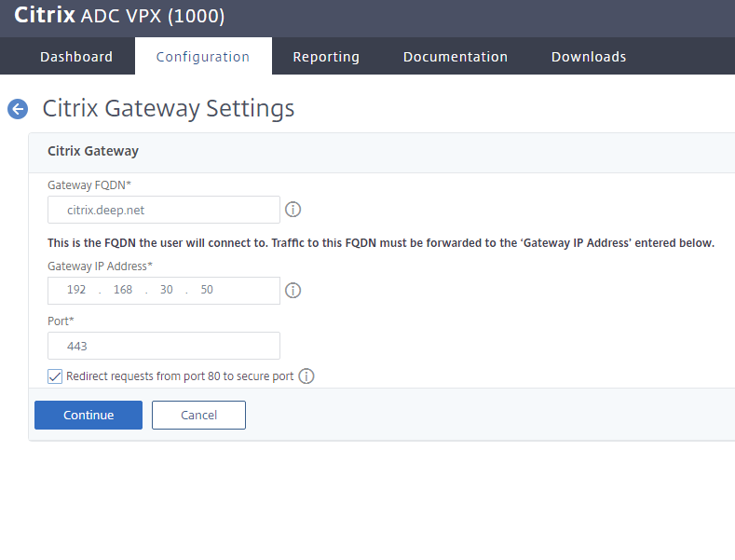The image size is (735, 560).
Task: Cancel the gateway settings form
Action: [198, 416]
